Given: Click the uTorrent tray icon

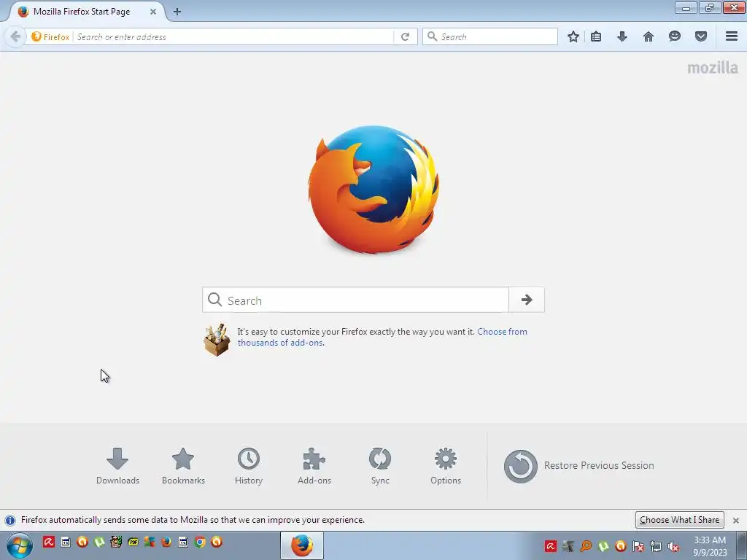Looking at the screenshot, I should click(603, 546).
